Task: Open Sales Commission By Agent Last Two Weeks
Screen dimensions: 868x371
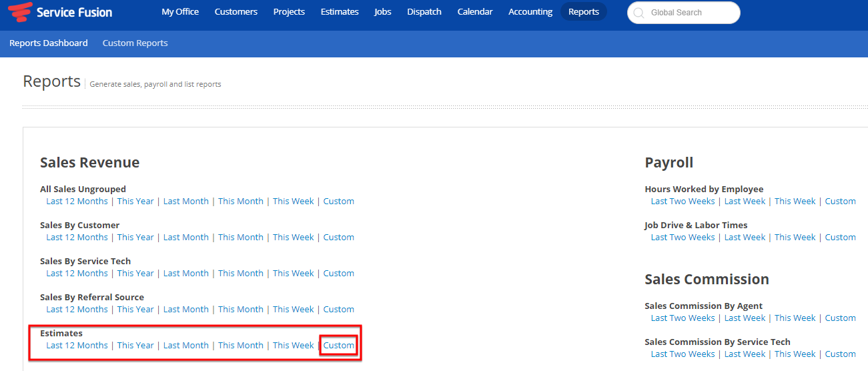Action: click(x=683, y=318)
